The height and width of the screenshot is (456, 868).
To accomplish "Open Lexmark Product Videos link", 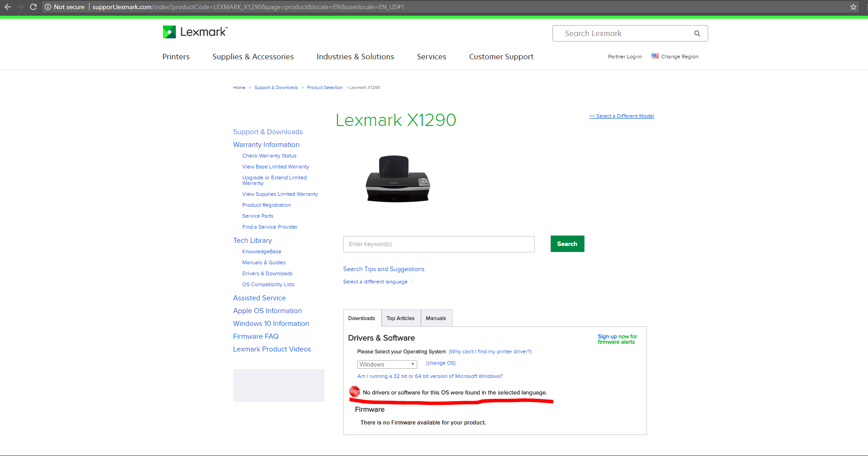I will (x=272, y=349).
